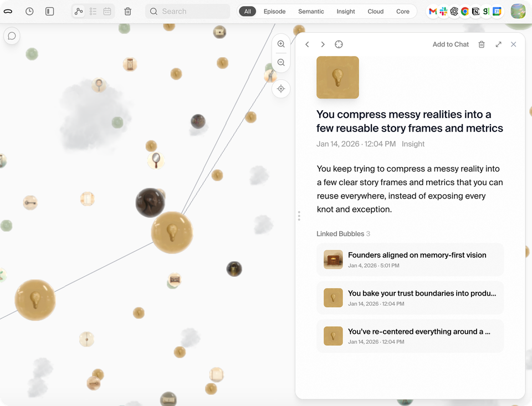The width and height of the screenshot is (532, 406).
Task: Open the Slack integration icon
Action: coord(443,11)
